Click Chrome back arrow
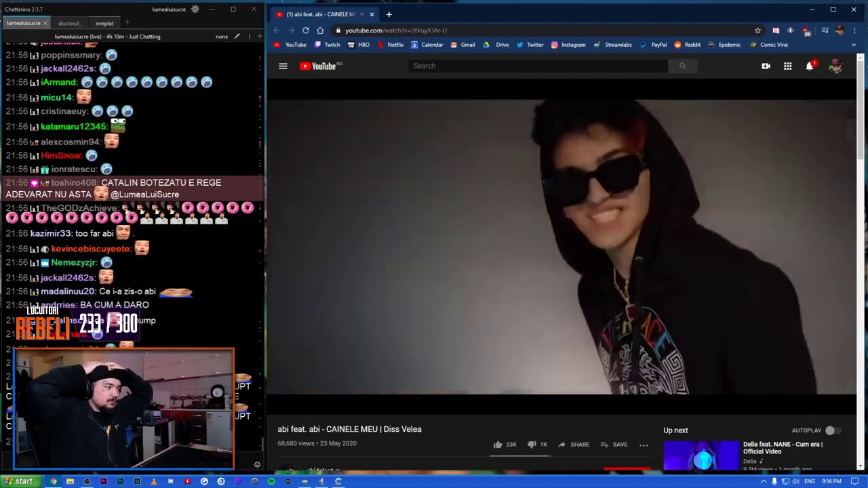The height and width of the screenshot is (488, 868). click(x=277, y=30)
